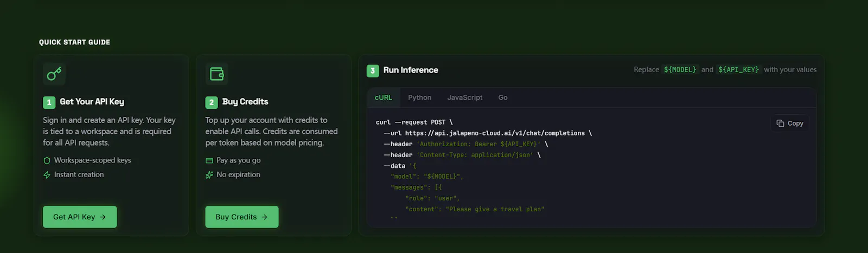
Task: Click the Get Your API Key heading
Action: 92,101
